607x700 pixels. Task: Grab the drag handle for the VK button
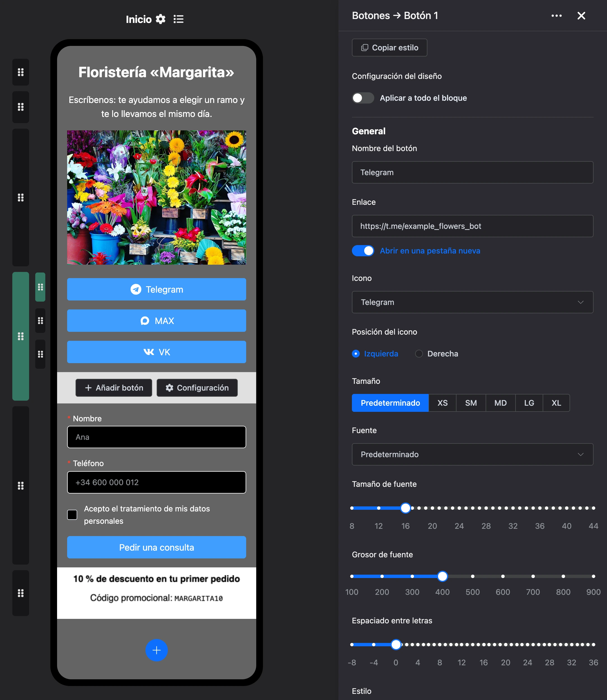[x=40, y=354]
